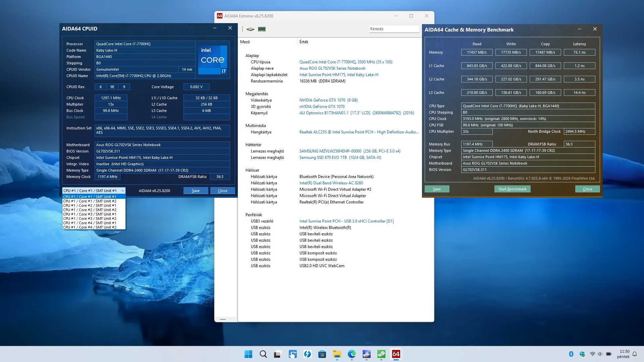Select CPU #1 / Core #2 / SMT Unit #1

tap(90, 205)
